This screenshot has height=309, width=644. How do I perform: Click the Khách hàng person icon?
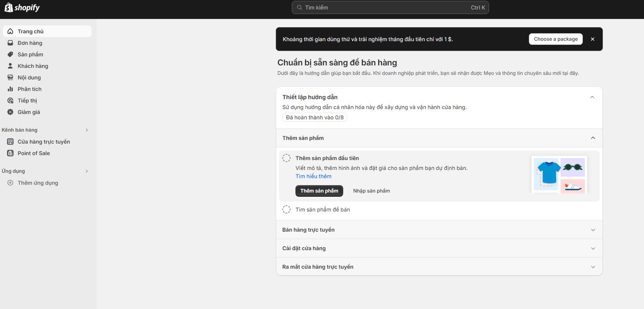(x=10, y=66)
